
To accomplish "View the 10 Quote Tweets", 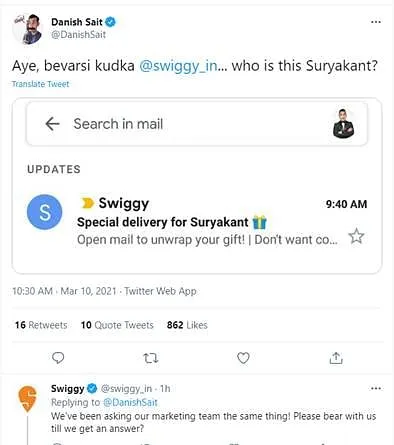I will click(x=117, y=325).
